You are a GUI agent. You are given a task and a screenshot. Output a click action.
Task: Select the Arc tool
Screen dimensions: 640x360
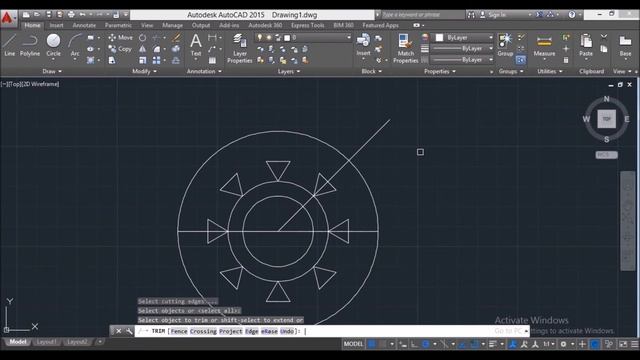(75, 45)
